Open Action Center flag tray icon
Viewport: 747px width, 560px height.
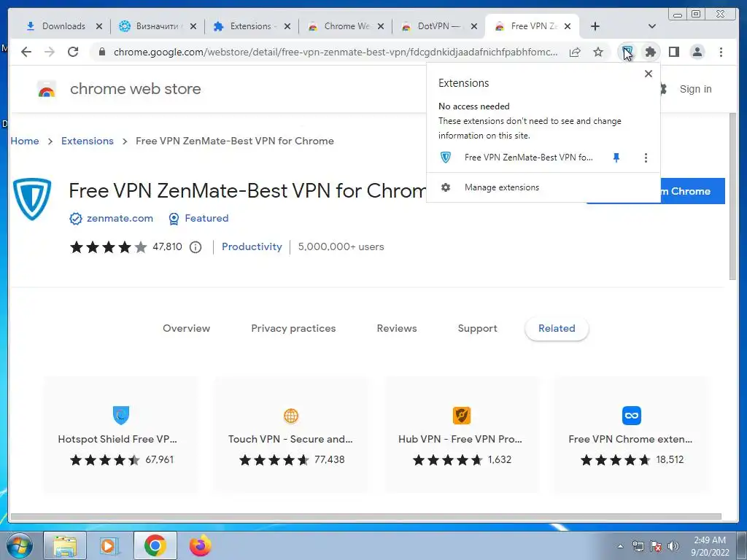click(656, 546)
